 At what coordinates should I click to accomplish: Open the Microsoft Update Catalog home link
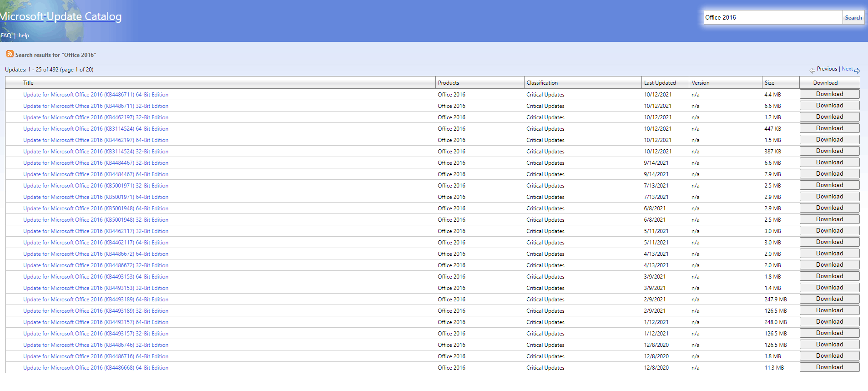click(61, 16)
